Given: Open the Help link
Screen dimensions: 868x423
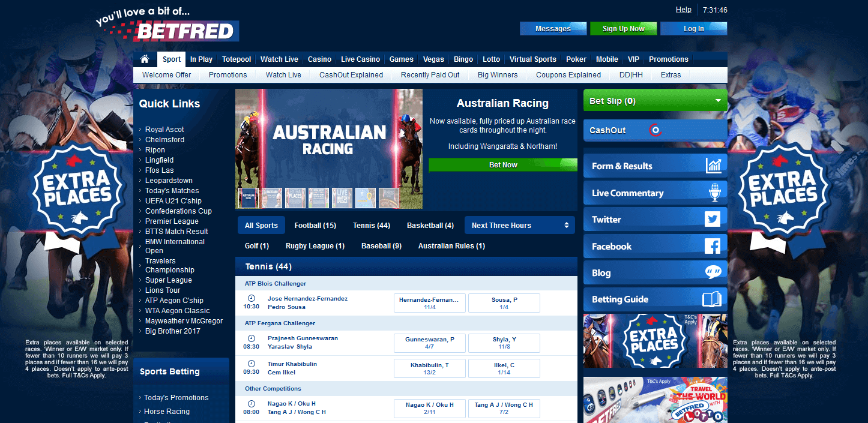Looking at the screenshot, I should click(684, 10).
